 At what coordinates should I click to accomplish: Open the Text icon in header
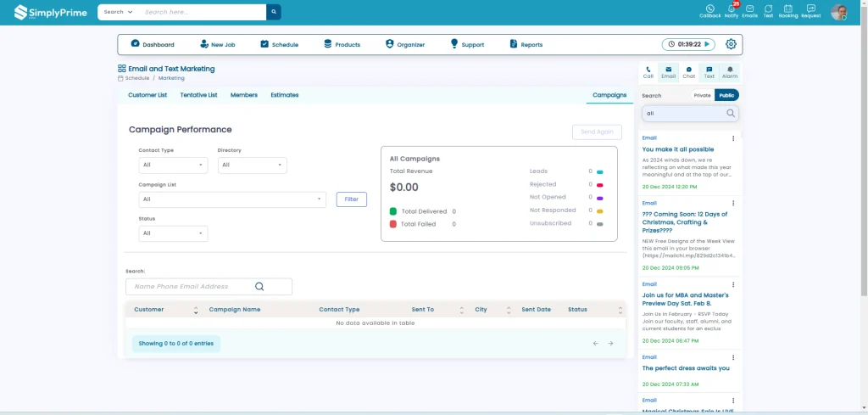768,11
